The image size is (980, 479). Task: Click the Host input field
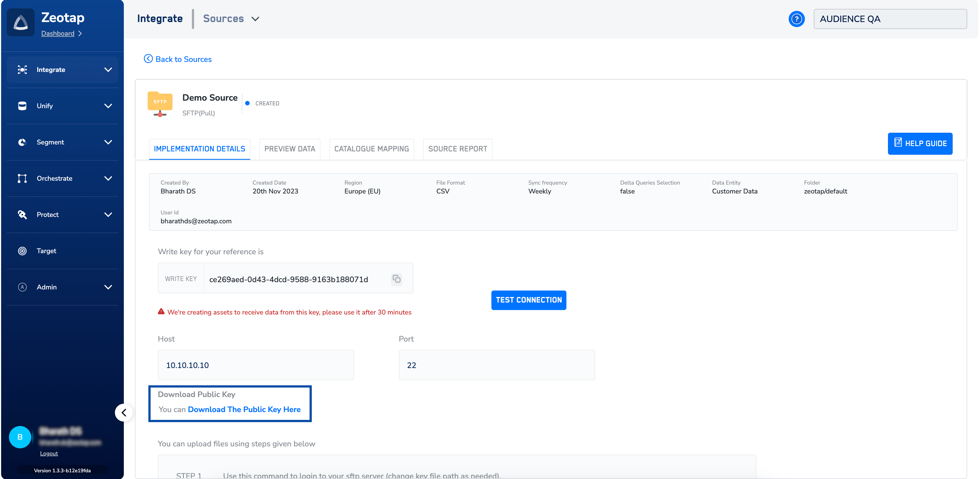[256, 365]
